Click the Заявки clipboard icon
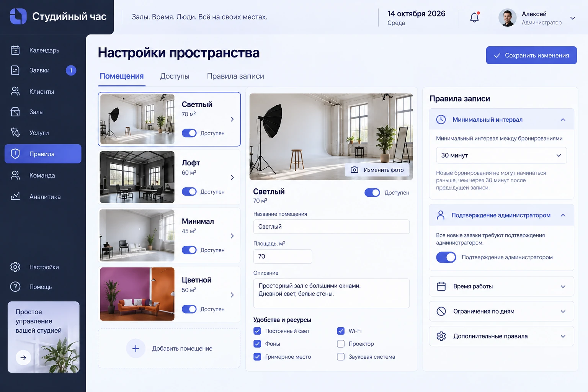This screenshot has width=588, height=392. [15, 70]
